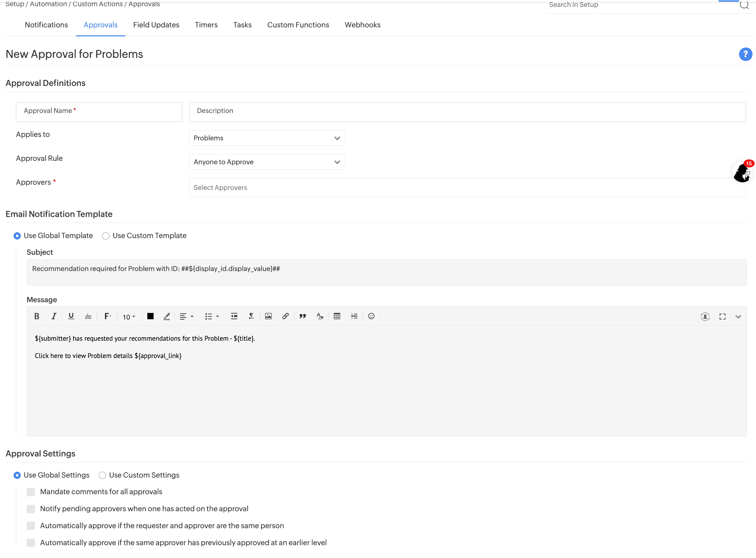Click the blue help question icon
This screenshot has height=558, width=756.
pos(745,54)
